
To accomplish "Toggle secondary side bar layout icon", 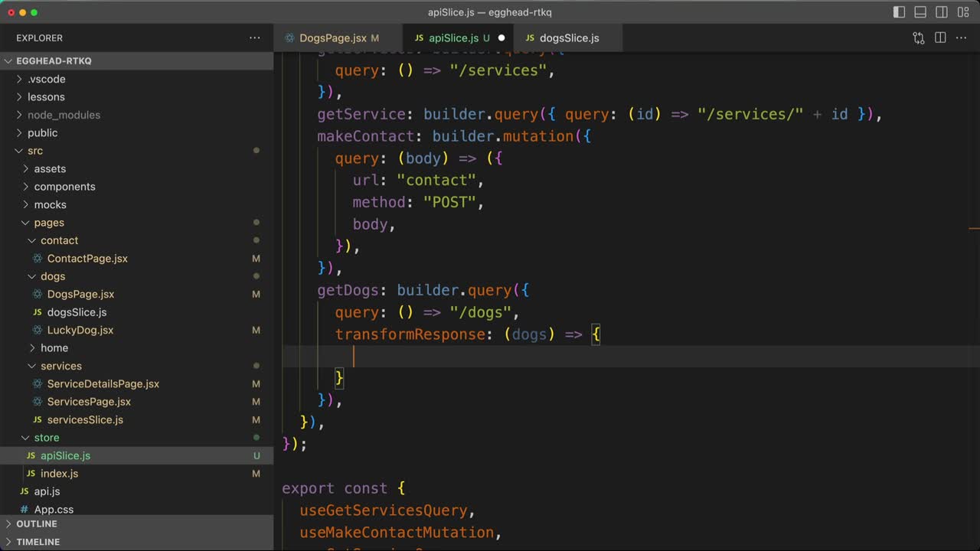I will [x=942, y=12].
